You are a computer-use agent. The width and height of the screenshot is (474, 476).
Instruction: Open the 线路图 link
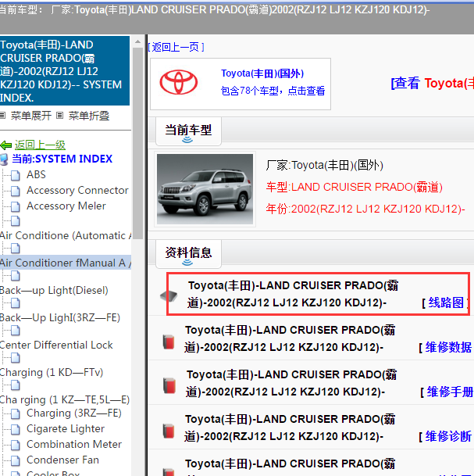tap(446, 303)
